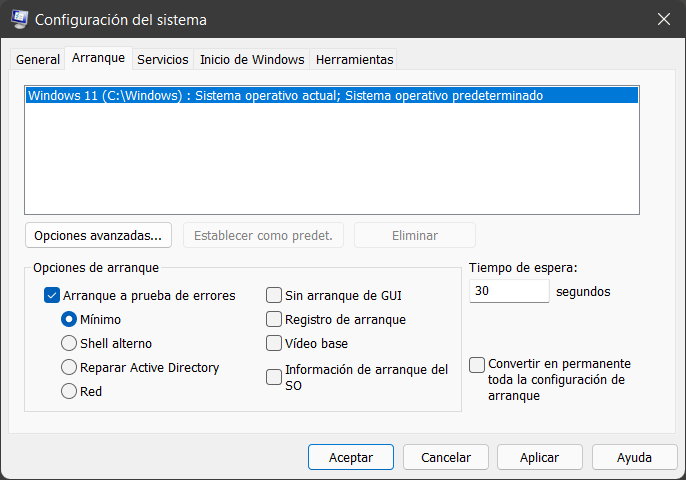686x480 pixels.
Task: Click the Tiempo de espera seconds field
Action: (x=508, y=292)
